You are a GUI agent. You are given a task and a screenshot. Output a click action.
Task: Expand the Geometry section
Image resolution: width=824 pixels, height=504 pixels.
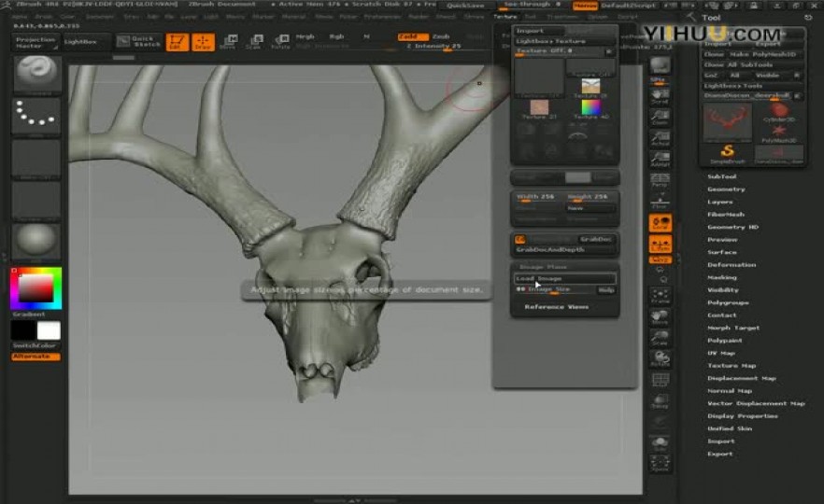tap(726, 189)
